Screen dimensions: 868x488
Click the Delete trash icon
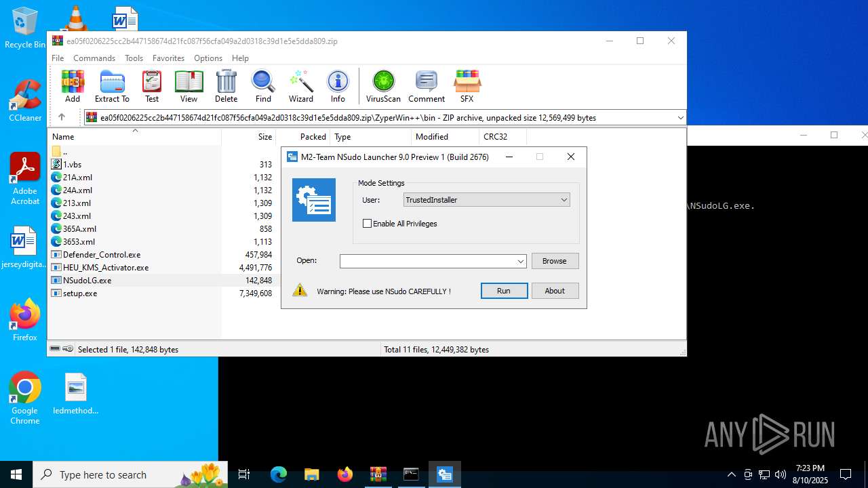(226, 86)
